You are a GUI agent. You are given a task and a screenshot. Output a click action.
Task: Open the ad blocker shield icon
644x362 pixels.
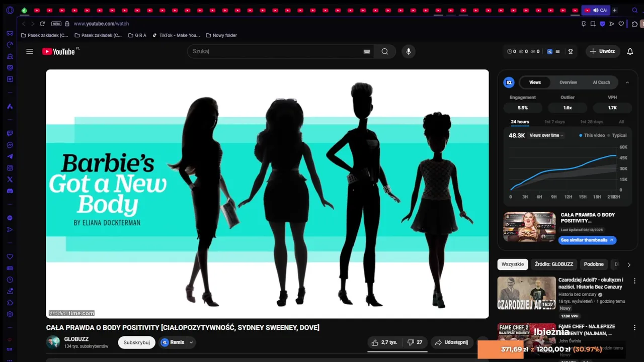tap(602, 24)
